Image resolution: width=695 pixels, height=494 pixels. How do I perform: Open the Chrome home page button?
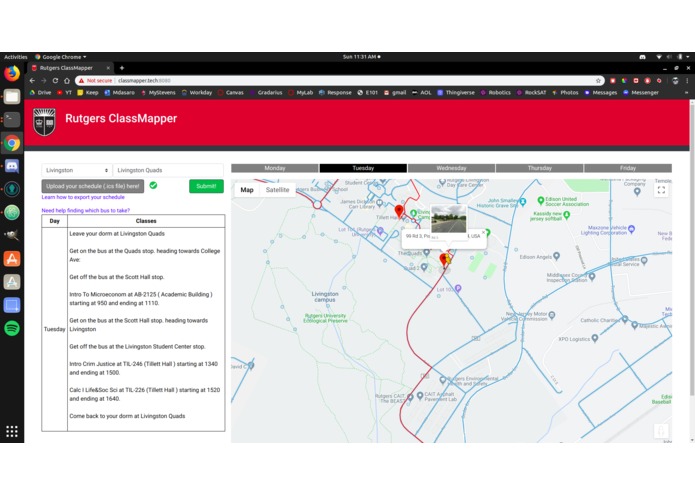click(x=67, y=81)
